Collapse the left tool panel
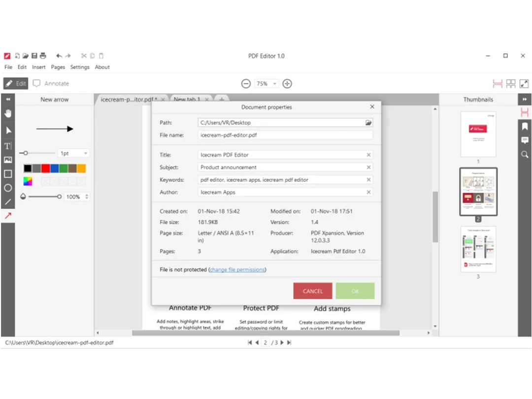 [x=8, y=99]
